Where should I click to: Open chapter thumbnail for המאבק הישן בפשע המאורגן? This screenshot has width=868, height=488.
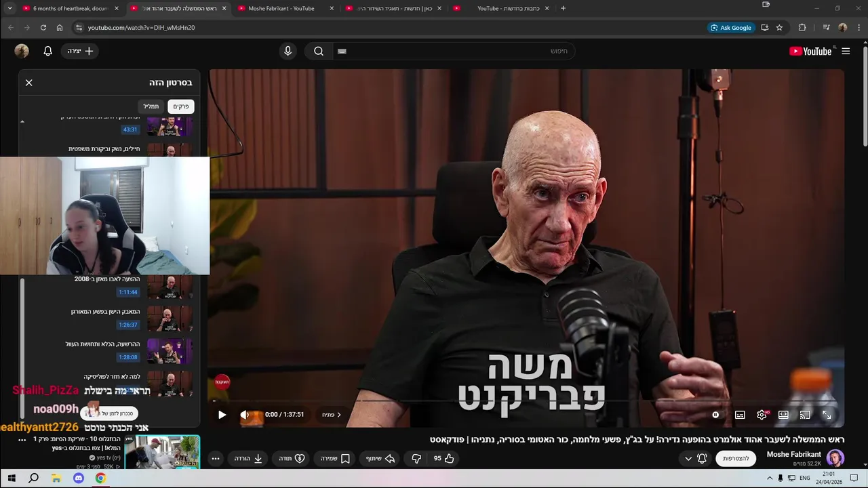pyautogui.click(x=170, y=319)
